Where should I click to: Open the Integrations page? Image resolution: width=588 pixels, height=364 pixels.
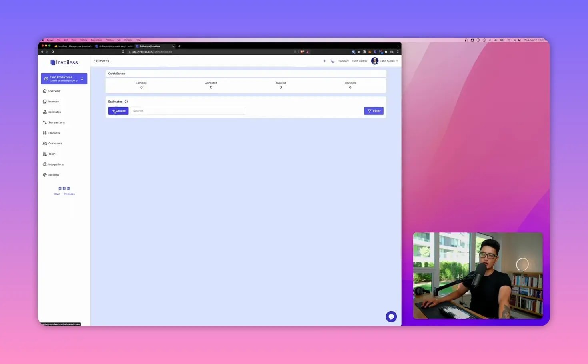pyautogui.click(x=56, y=164)
